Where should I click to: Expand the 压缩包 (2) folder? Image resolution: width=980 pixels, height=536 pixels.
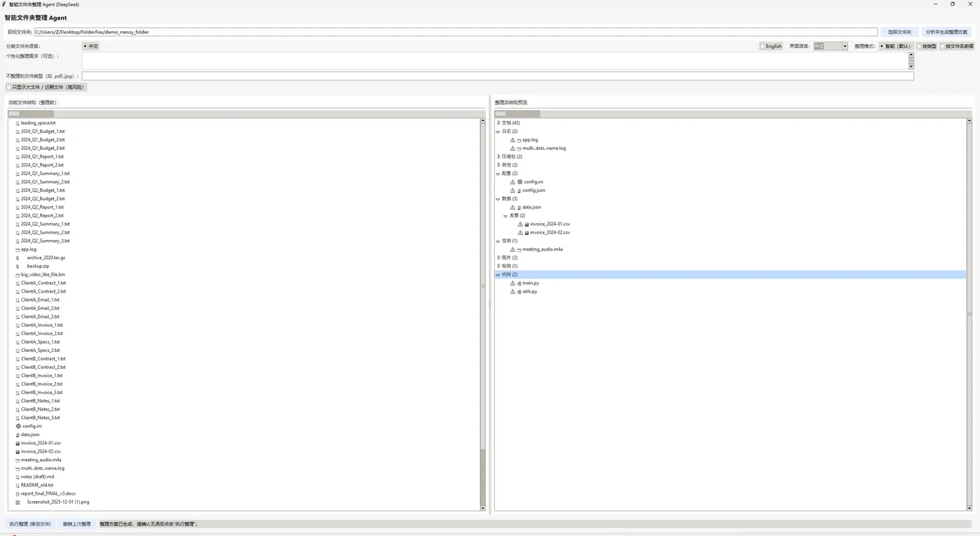click(498, 157)
